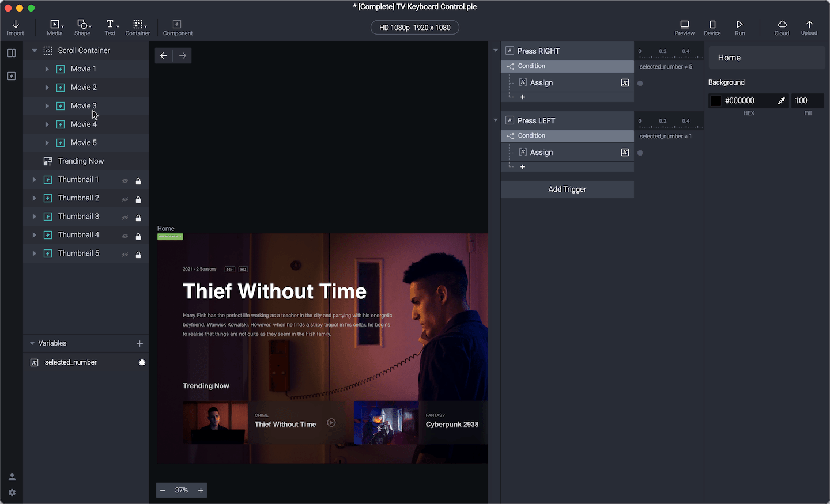The width and height of the screenshot is (830, 504).
Task: Toggle visibility of Thumbnail 4 layer
Action: point(125,236)
